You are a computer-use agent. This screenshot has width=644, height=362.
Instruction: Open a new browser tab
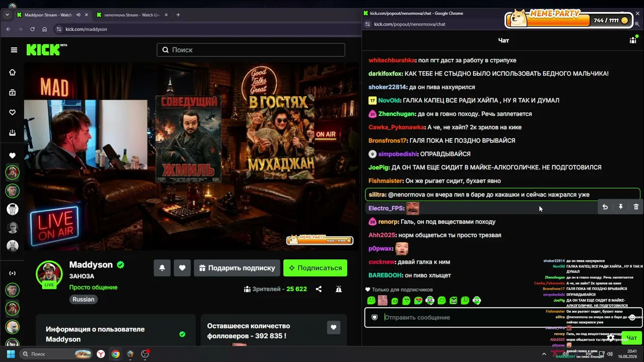pos(178,15)
